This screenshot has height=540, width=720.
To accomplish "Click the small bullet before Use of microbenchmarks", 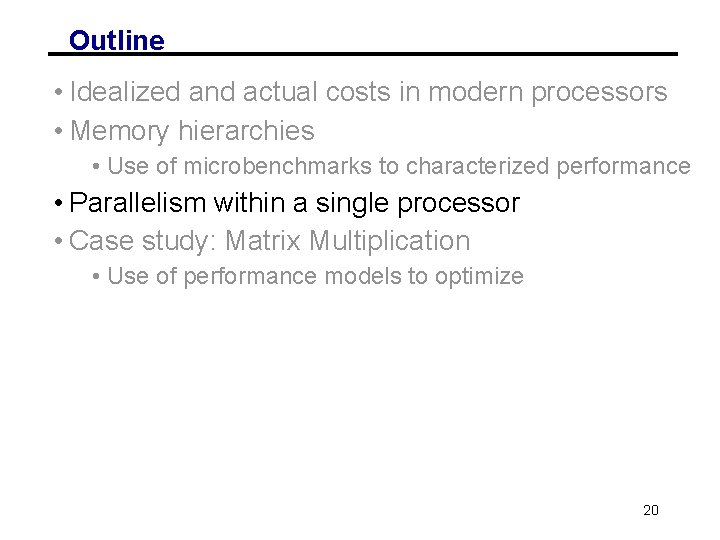I will (x=96, y=166).
